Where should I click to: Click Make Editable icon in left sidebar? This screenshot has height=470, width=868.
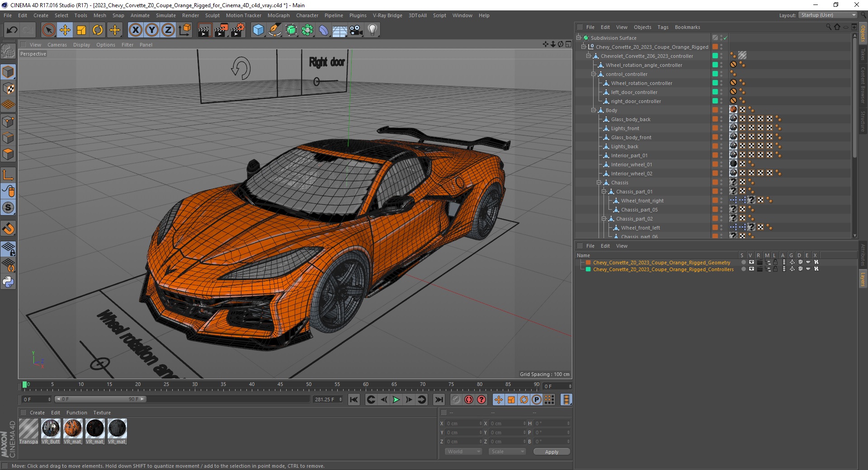point(8,52)
